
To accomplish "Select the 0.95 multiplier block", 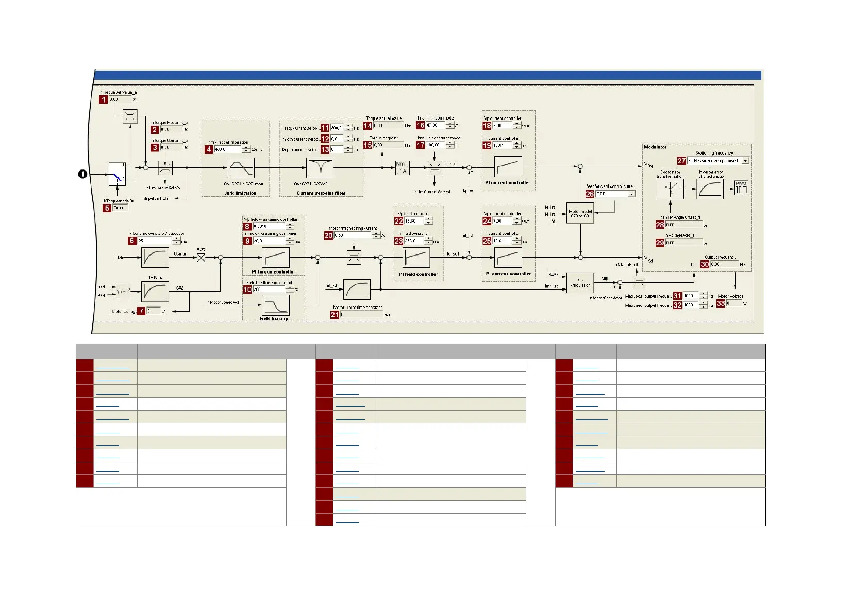I will [x=201, y=258].
